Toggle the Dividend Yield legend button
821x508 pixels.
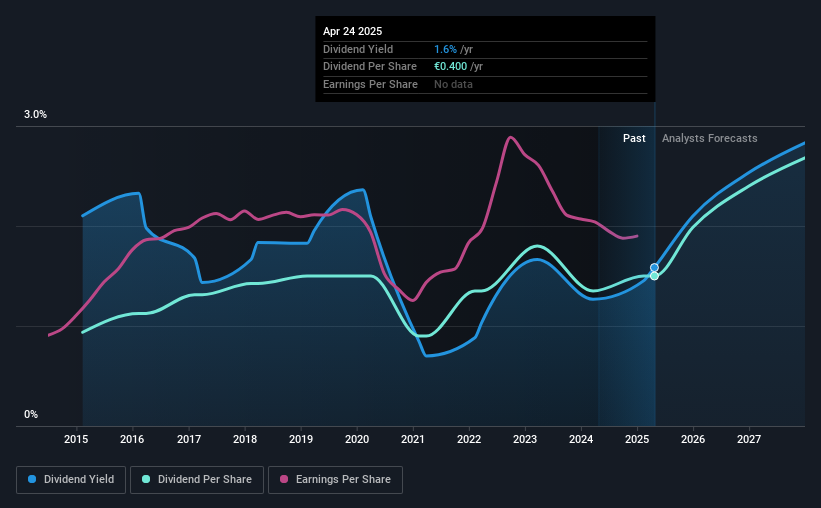pyautogui.click(x=71, y=480)
